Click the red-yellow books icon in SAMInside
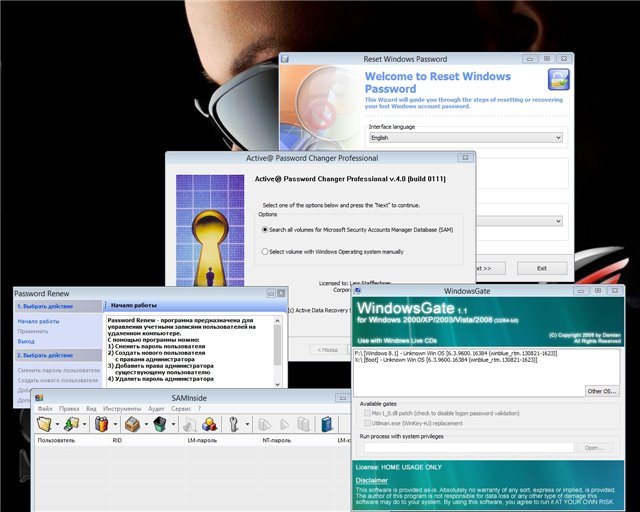The image size is (640, 512). pos(101,424)
